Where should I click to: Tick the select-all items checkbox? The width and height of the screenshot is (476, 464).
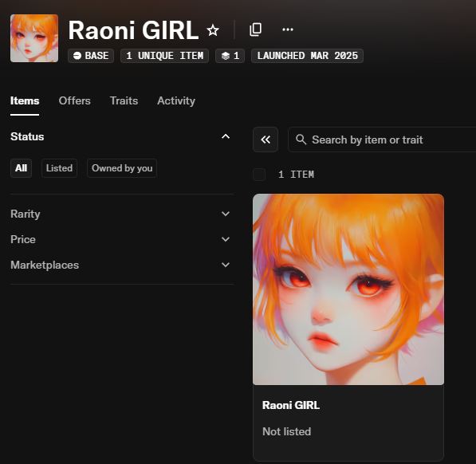tap(259, 175)
